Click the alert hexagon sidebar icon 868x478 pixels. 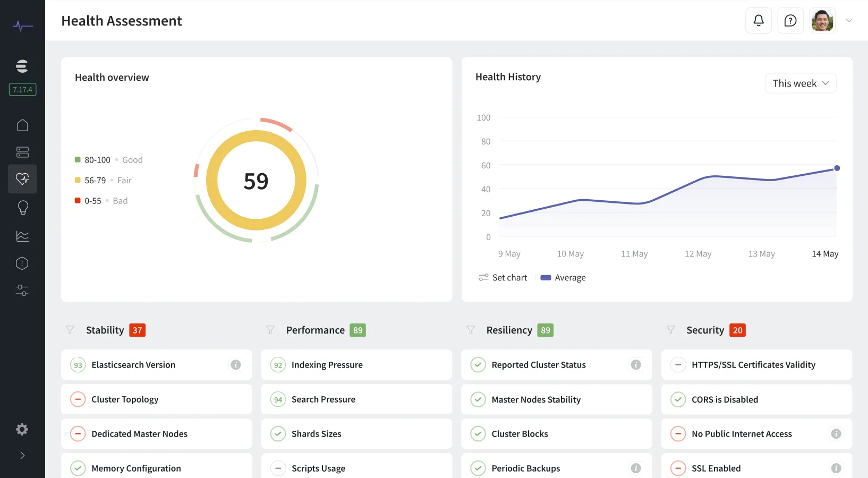[x=22, y=263]
